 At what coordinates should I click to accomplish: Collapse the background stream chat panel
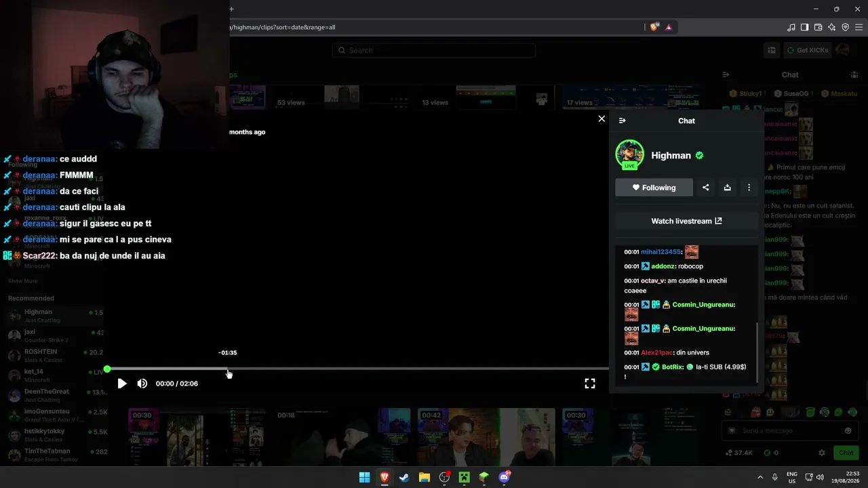coord(726,75)
